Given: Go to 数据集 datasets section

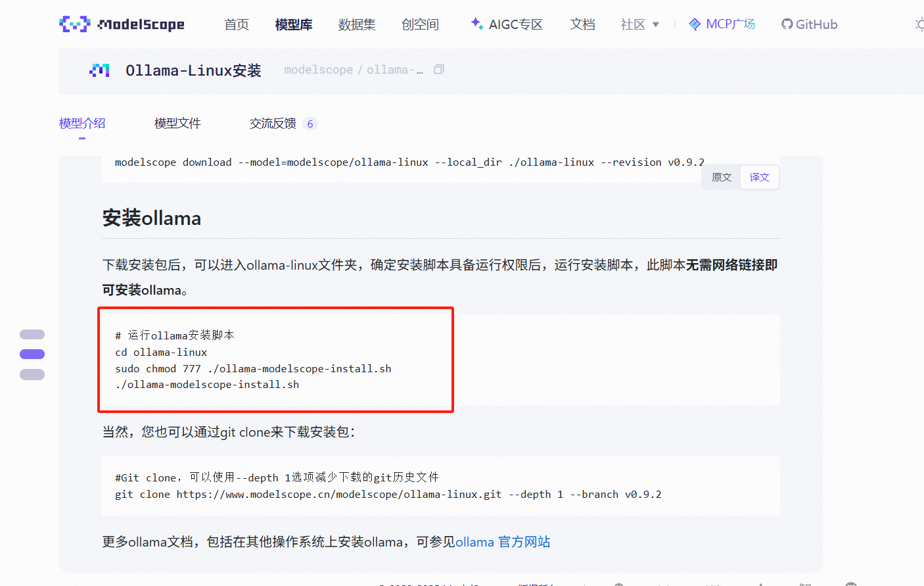Looking at the screenshot, I should 357,24.
